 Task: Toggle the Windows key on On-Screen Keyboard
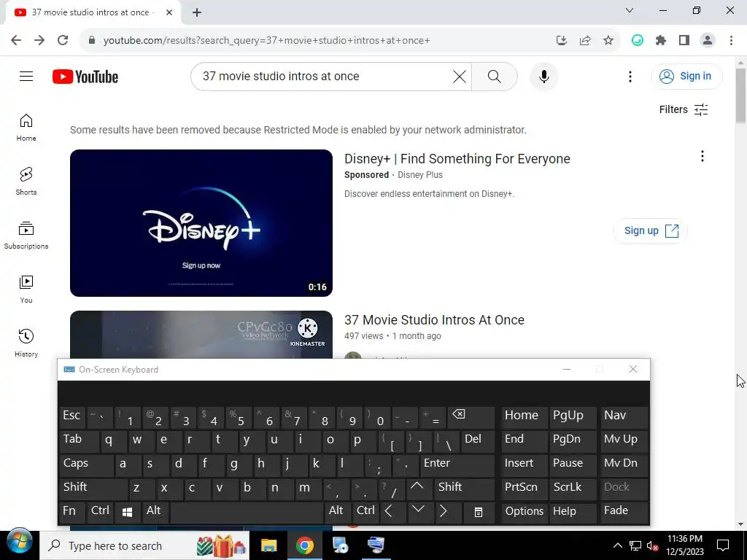pyautogui.click(x=127, y=512)
